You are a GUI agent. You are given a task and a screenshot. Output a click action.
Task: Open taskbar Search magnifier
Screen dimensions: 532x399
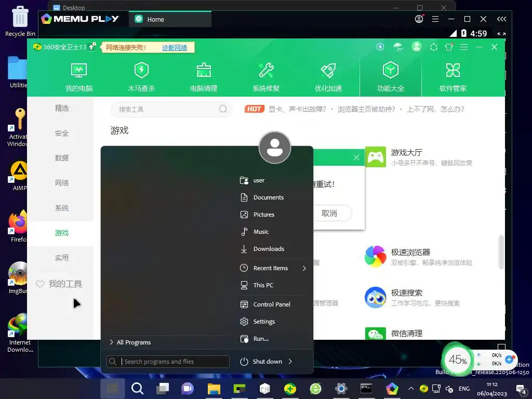[137, 389]
